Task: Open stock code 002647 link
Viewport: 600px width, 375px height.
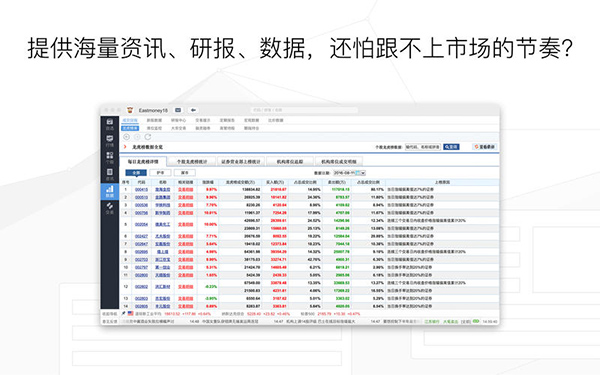Action: click(141, 244)
